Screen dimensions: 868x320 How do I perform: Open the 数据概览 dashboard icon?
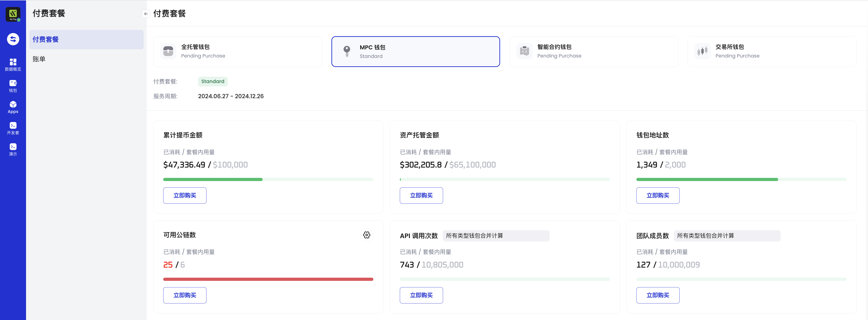pos(13,64)
